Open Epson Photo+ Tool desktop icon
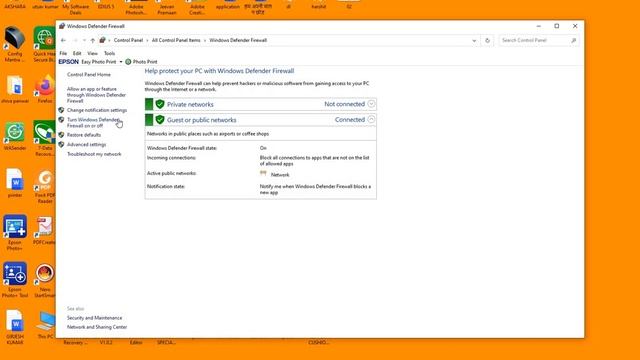 (x=15, y=280)
